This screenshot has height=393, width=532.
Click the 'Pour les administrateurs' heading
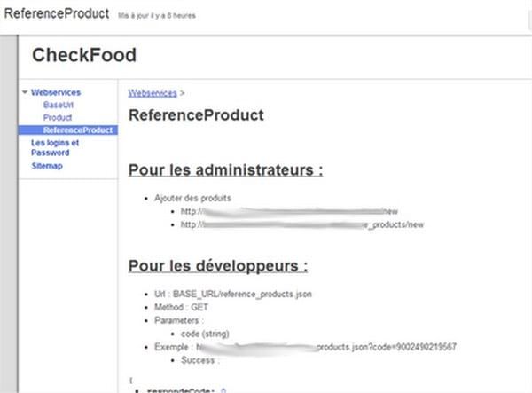pyautogui.click(x=225, y=169)
